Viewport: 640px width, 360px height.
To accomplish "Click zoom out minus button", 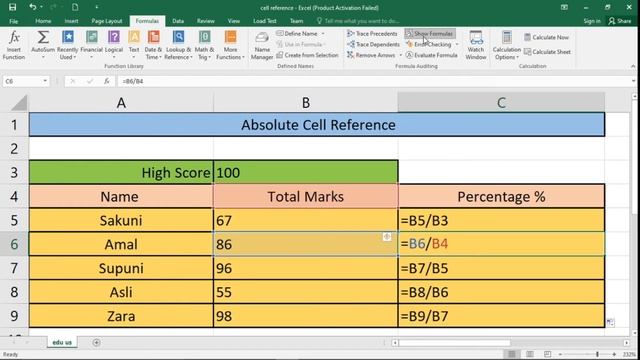I will [560, 354].
